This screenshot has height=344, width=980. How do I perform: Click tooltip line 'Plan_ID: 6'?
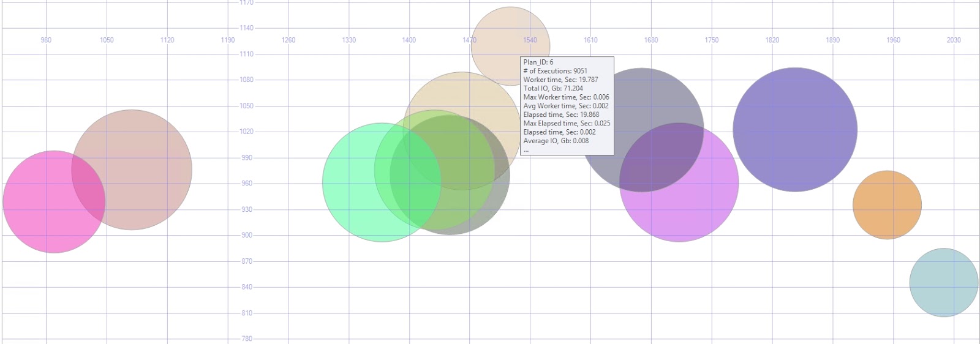pyautogui.click(x=538, y=62)
